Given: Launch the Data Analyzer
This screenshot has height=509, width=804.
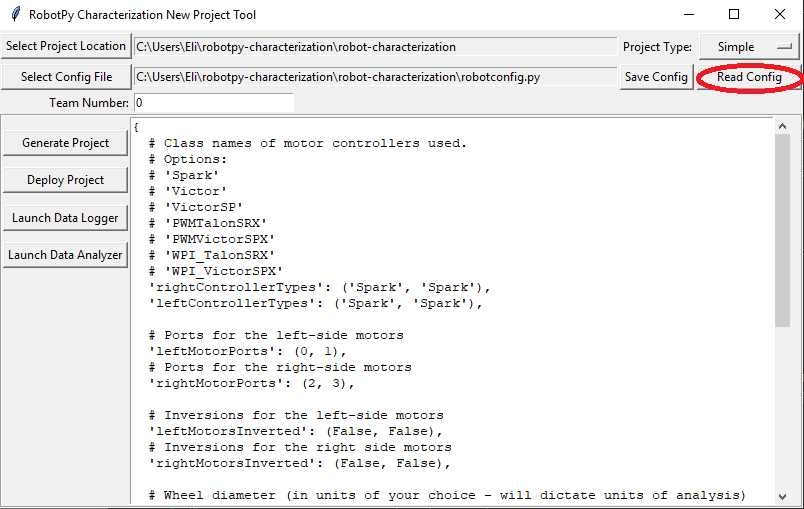Looking at the screenshot, I should pos(65,255).
